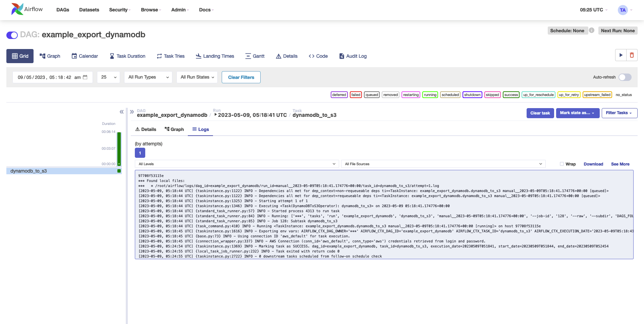Image resolution: width=644 pixels, height=324 pixels.
Task: Go to the DAGs page
Action: pyautogui.click(x=63, y=10)
